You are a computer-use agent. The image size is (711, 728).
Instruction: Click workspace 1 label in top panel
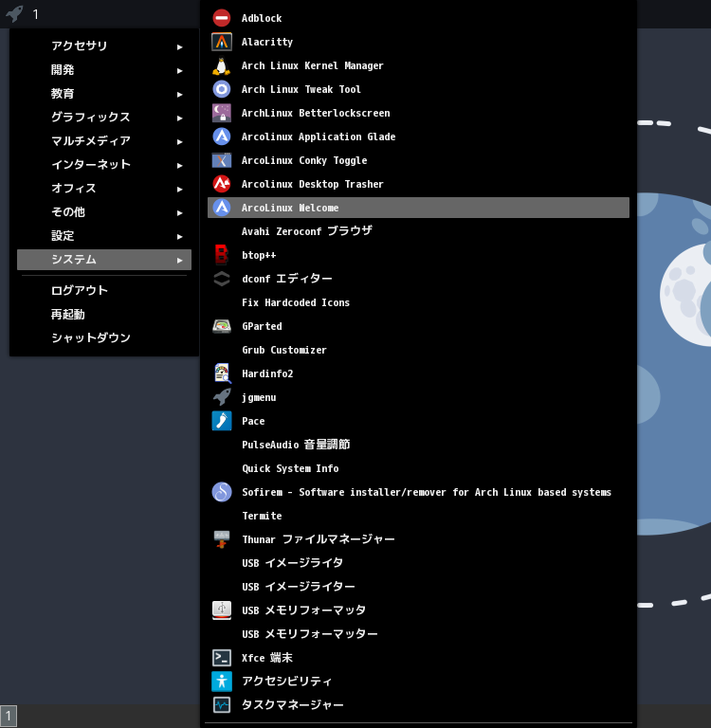[36, 14]
